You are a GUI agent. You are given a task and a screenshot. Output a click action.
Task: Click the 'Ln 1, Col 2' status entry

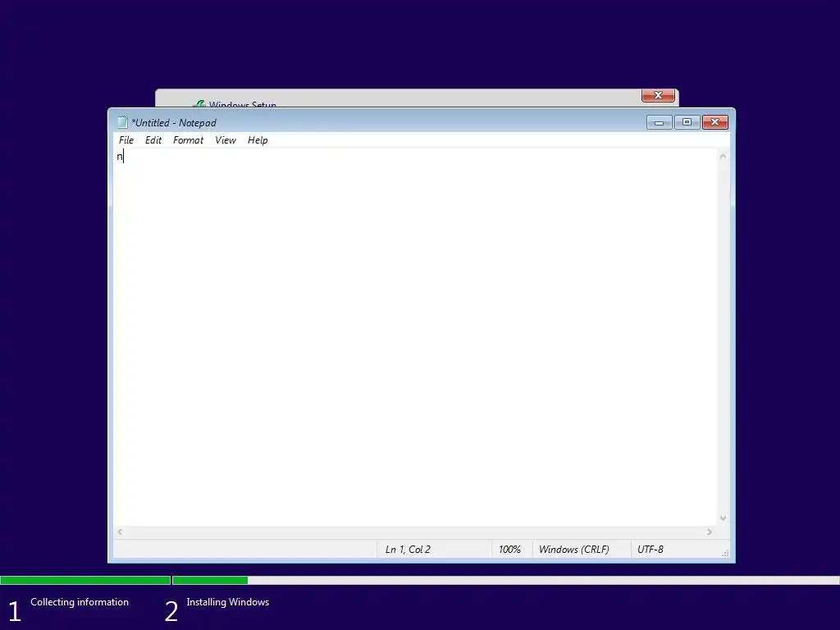click(x=408, y=550)
